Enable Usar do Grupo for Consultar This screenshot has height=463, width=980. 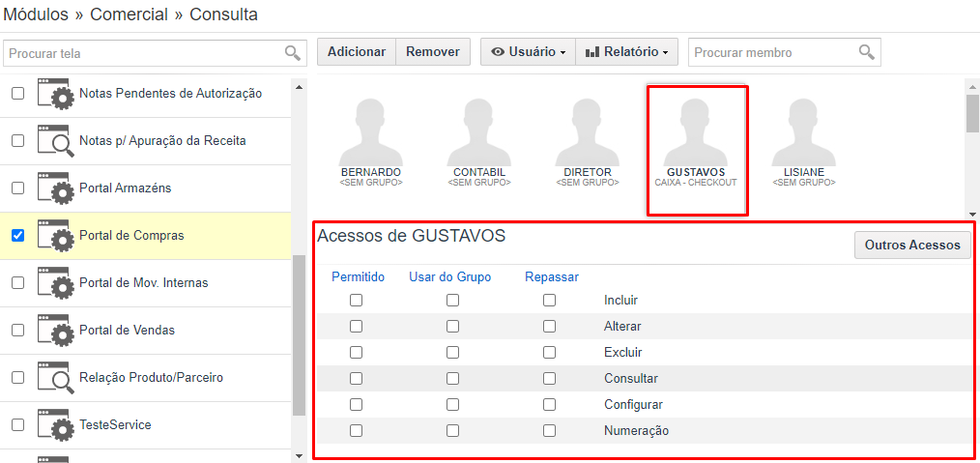click(452, 379)
